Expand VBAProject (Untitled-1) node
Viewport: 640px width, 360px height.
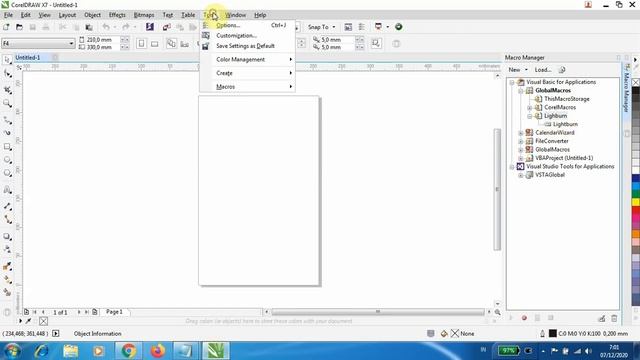click(x=520, y=158)
